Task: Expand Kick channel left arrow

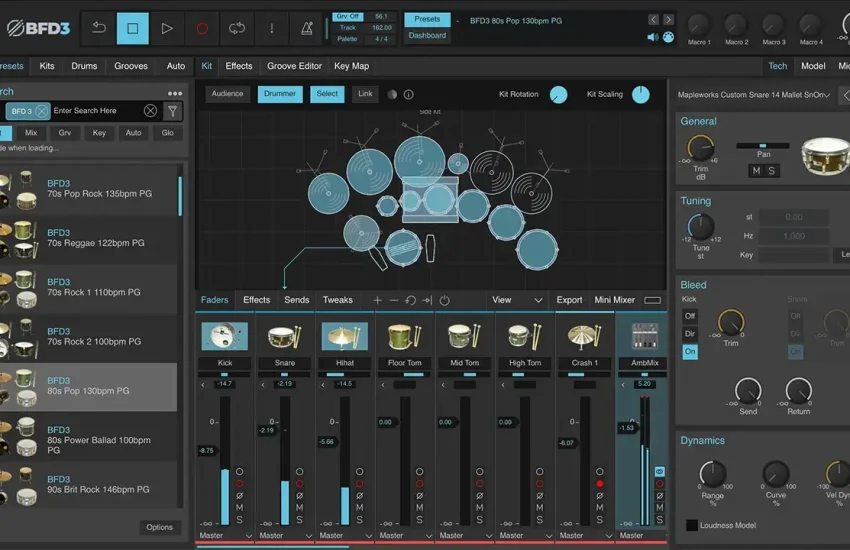Action: pyautogui.click(x=203, y=385)
